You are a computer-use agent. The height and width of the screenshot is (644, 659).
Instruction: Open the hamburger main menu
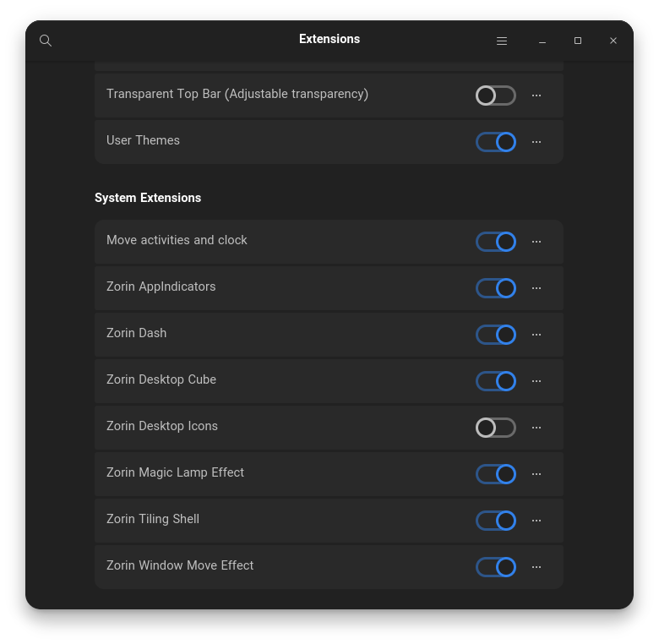click(x=502, y=41)
